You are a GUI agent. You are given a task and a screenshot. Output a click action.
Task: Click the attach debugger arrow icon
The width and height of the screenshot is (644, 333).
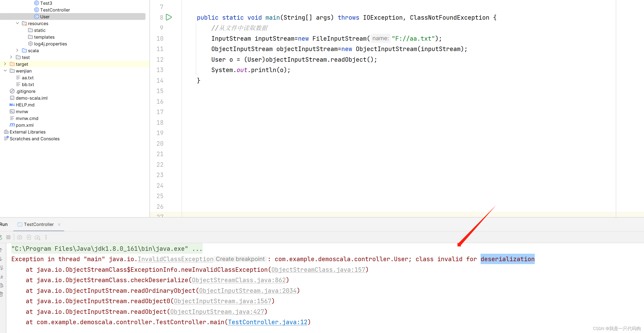tap(29, 237)
